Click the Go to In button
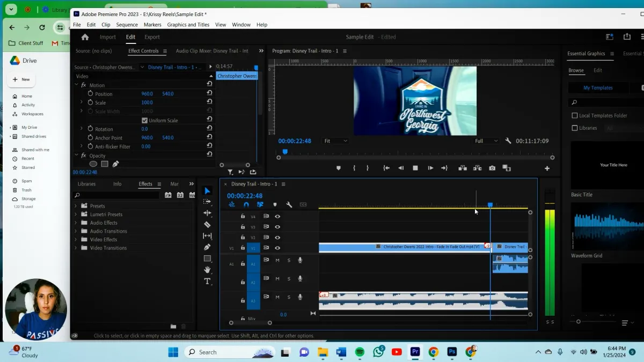644x362 pixels. (x=386, y=168)
